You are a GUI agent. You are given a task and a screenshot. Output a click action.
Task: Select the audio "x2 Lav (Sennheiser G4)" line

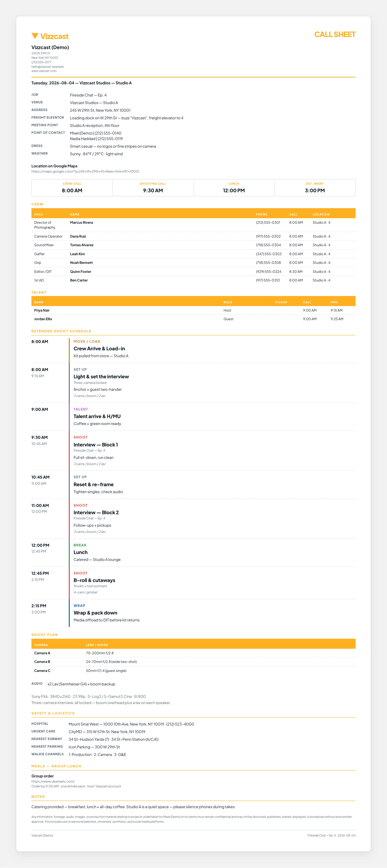[81, 684]
